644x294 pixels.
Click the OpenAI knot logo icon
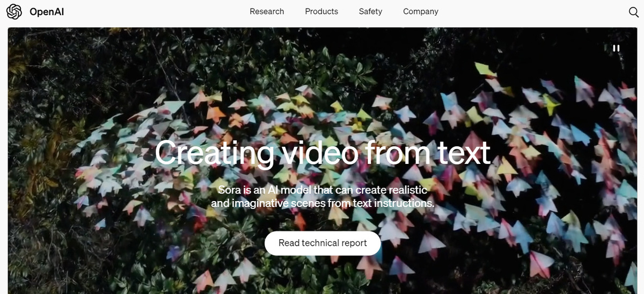pos(14,11)
